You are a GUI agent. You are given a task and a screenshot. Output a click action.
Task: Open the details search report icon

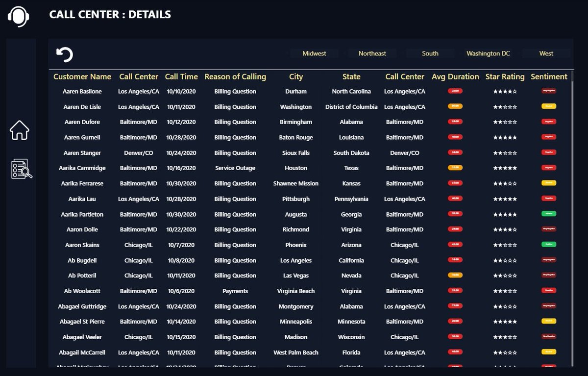click(22, 169)
